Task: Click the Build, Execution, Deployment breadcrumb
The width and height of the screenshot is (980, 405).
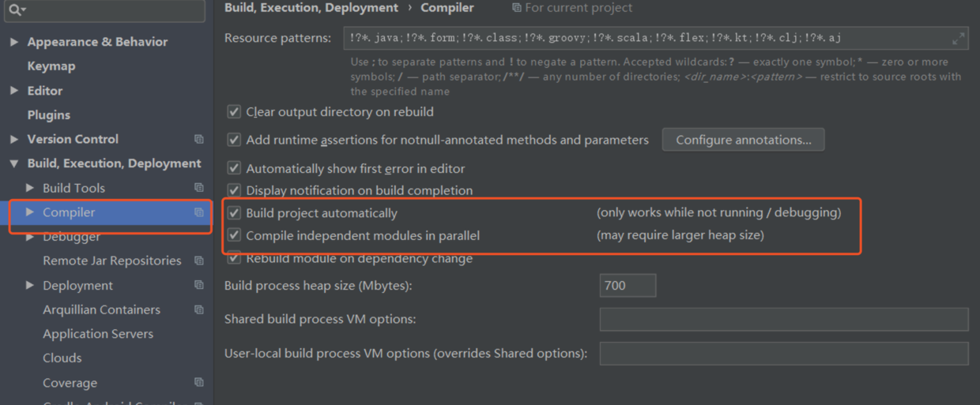Action: click(x=311, y=8)
